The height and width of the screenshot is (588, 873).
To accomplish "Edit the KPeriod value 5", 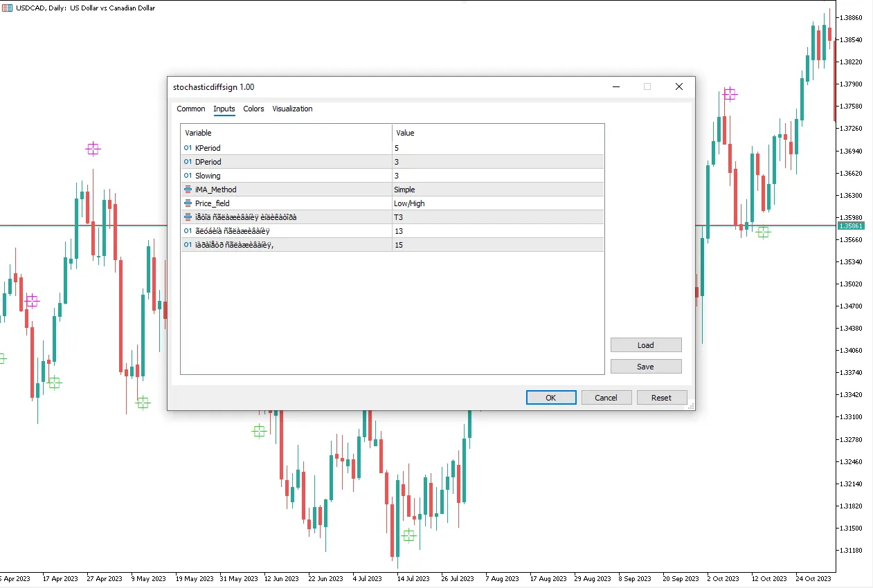I will click(498, 148).
